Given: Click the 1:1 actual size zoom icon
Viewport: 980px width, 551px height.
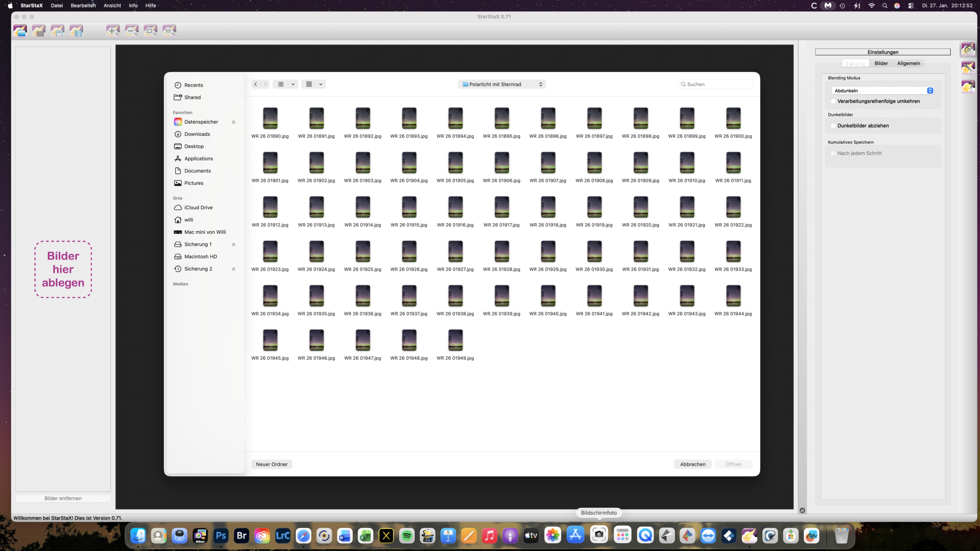Looking at the screenshot, I should 169,31.
